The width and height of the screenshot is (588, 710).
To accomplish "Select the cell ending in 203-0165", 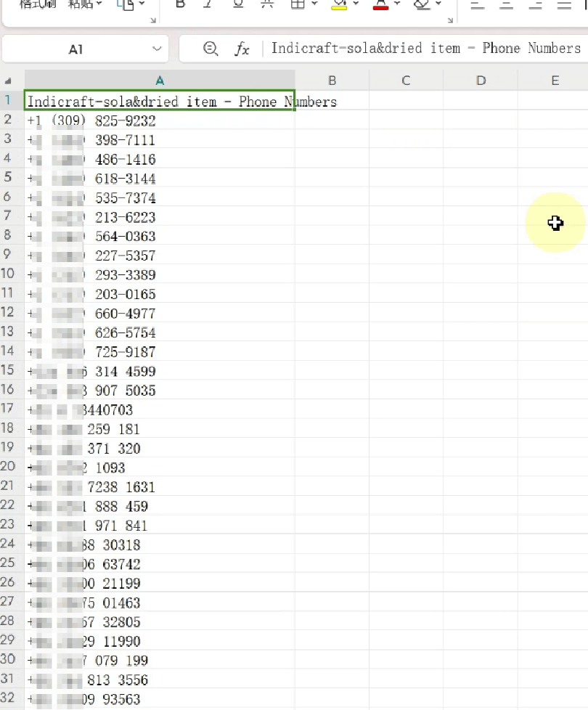I will click(x=159, y=294).
